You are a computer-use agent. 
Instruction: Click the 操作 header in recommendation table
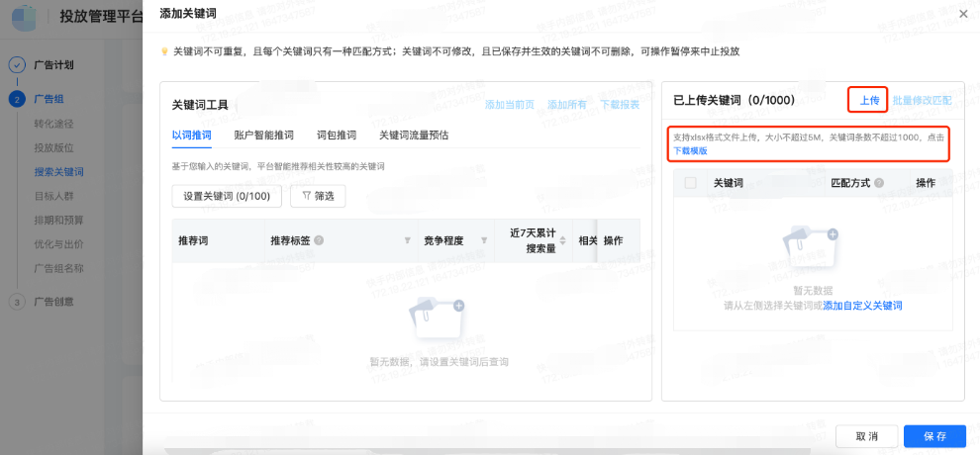pyautogui.click(x=614, y=241)
